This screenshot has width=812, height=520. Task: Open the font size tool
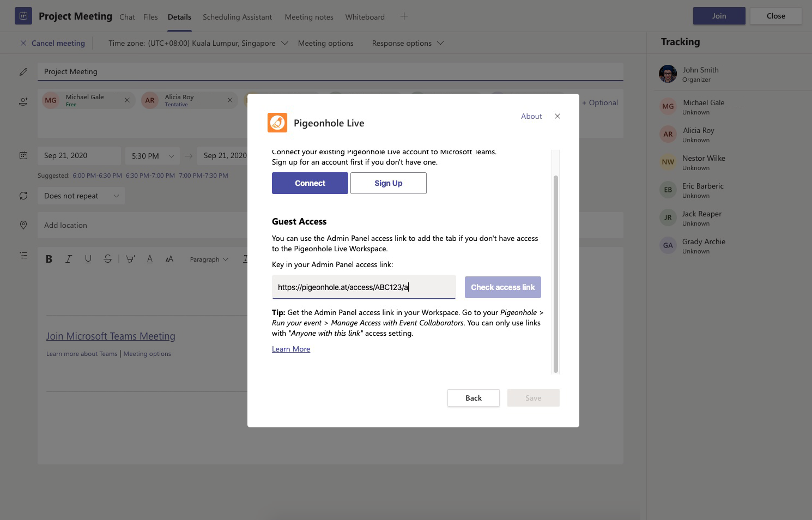tap(169, 259)
